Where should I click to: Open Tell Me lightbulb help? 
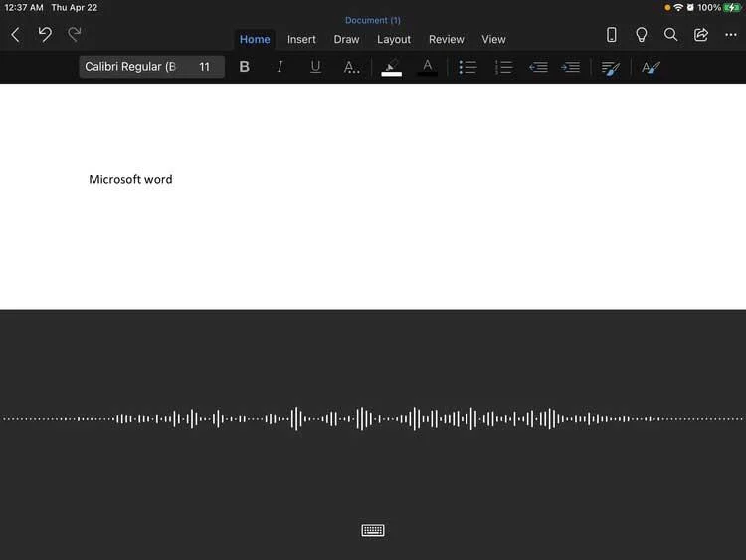pyautogui.click(x=641, y=35)
